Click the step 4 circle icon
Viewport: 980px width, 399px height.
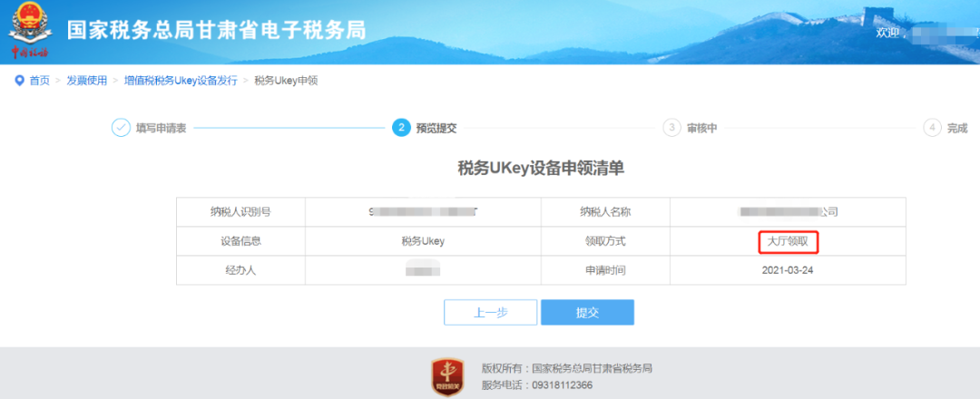point(933,128)
